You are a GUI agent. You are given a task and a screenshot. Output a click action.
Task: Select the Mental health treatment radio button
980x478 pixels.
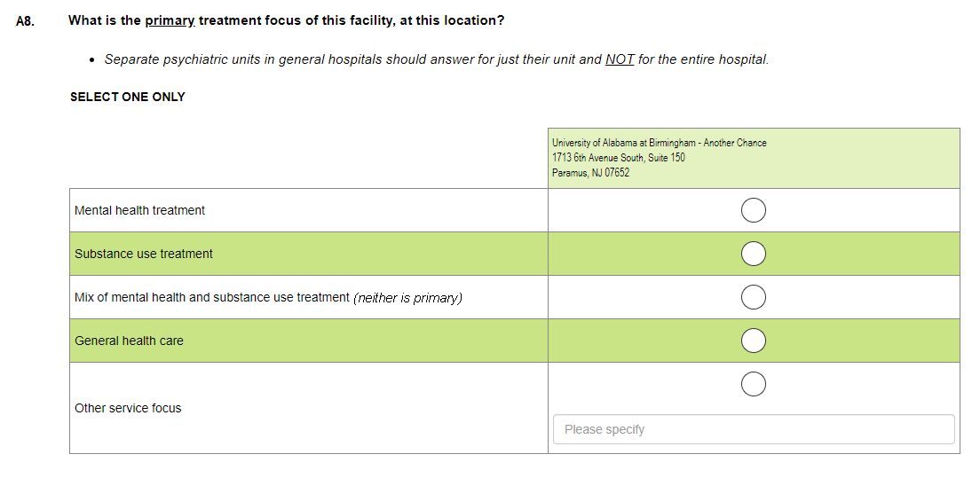[x=753, y=210]
